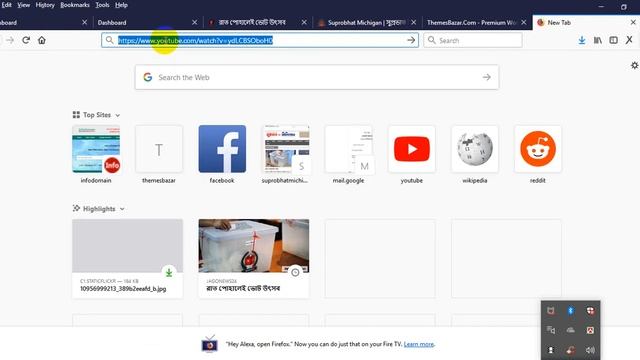Open the Help menu
The width and height of the screenshot is (640, 360).
click(x=121, y=5)
